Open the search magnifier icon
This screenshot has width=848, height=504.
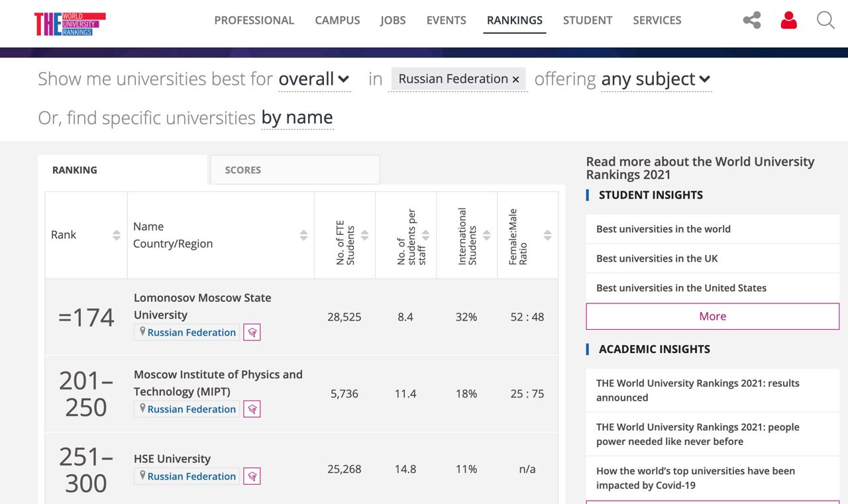pos(825,21)
